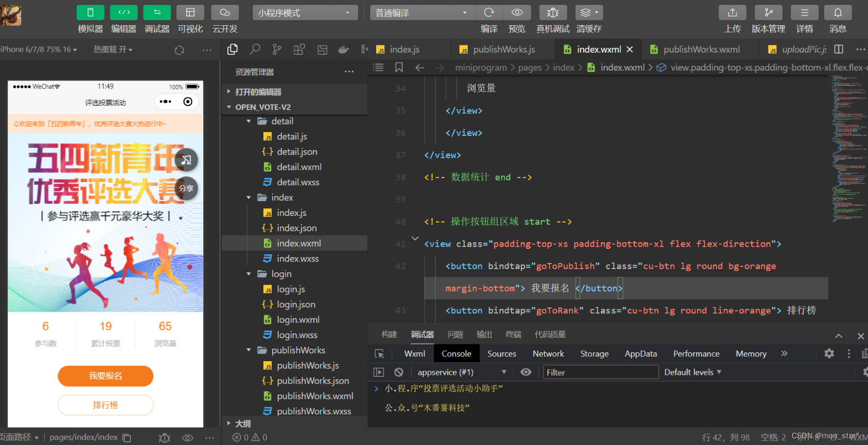
Task: Toggle the editor panel button
Action: (124, 13)
